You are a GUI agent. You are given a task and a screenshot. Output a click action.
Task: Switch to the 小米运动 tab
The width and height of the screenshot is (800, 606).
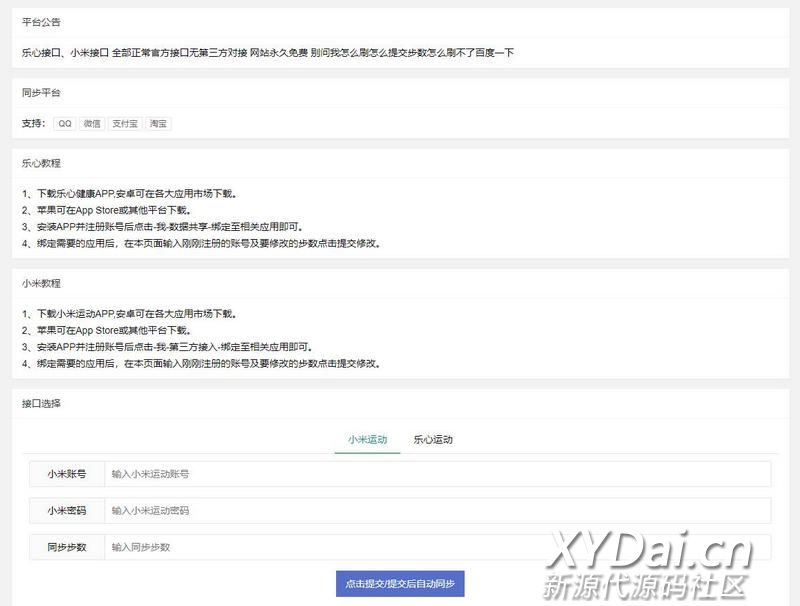click(x=367, y=440)
